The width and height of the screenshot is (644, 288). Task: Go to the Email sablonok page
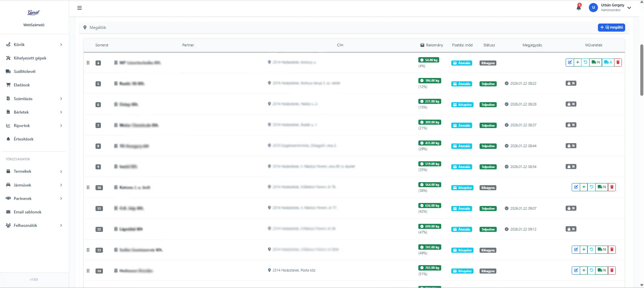click(27, 212)
